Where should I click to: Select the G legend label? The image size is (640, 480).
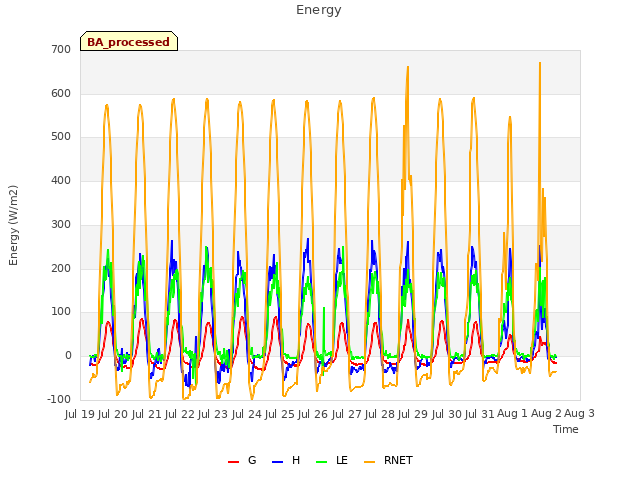252,460
